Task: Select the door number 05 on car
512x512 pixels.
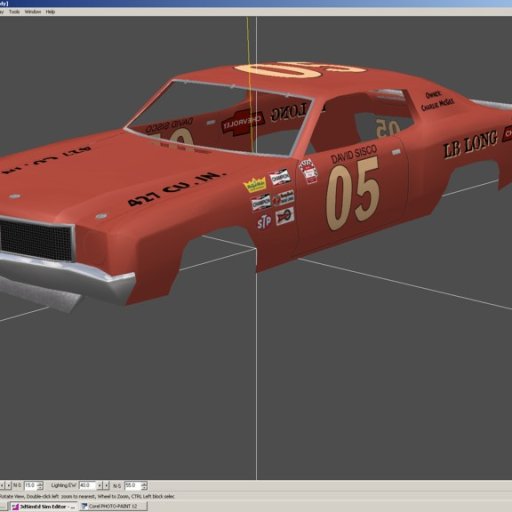Action: tap(353, 193)
